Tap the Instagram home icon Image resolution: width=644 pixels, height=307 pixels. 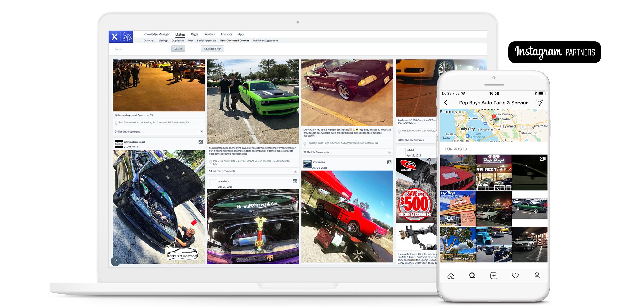(x=451, y=276)
